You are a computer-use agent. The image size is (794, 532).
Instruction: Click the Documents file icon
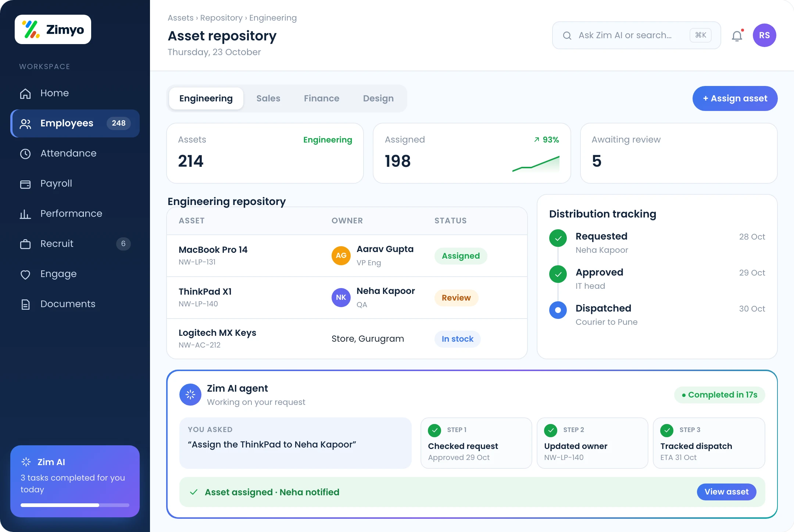25,304
